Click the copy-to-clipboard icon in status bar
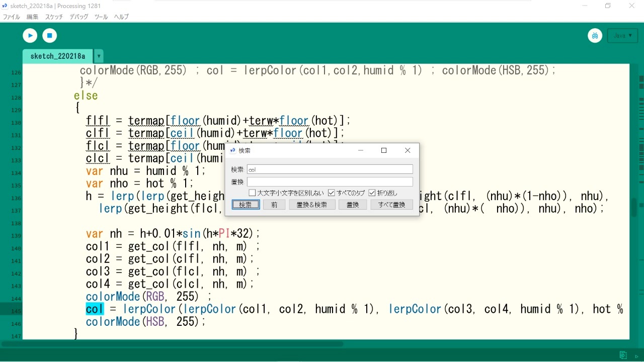644x362 pixels. [623, 355]
